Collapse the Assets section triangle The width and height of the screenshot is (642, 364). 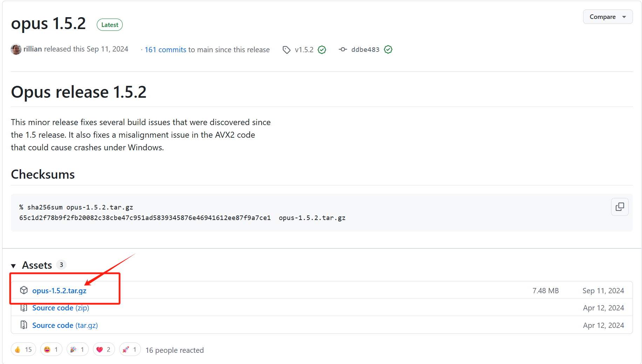pyautogui.click(x=13, y=266)
